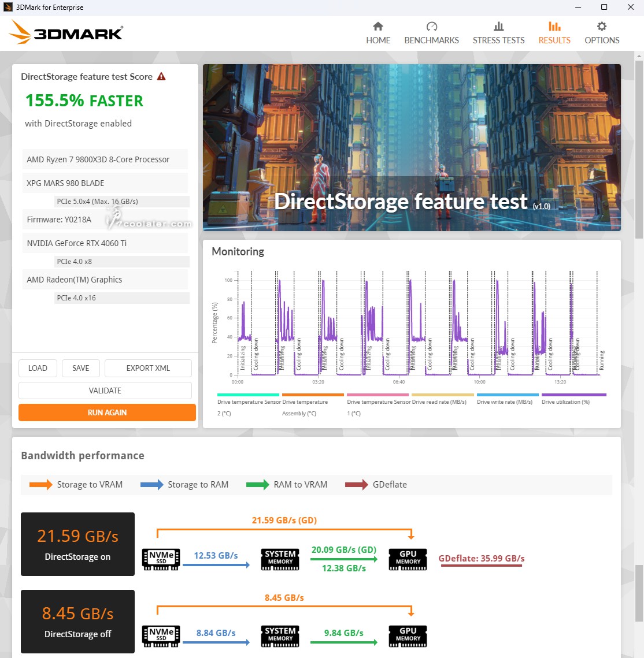The image size is (644, 658).
Task: Click the GDeflate: 35.99 GB/s value
Action: 482,559
